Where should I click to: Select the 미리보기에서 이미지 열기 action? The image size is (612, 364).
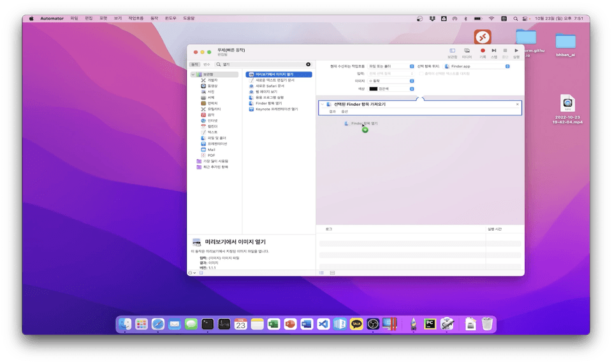279,74
